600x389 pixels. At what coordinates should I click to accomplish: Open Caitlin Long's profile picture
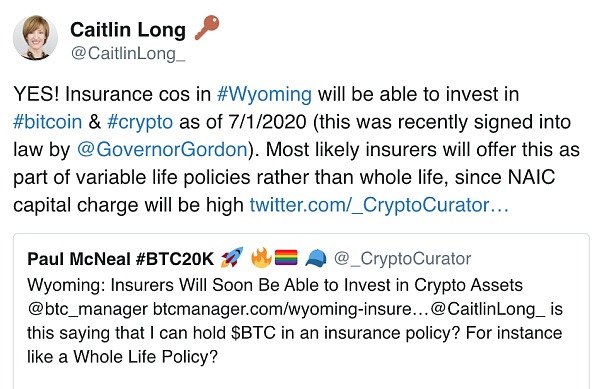(35, 37)
